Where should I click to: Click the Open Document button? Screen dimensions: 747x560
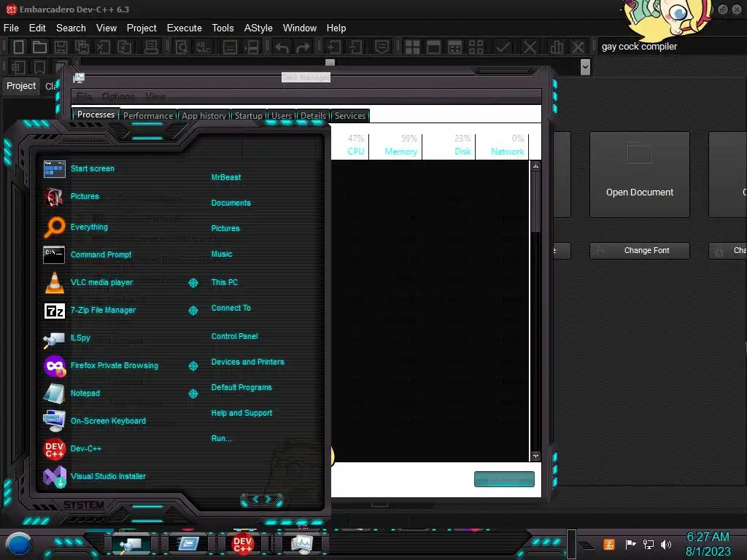[640, 175]
